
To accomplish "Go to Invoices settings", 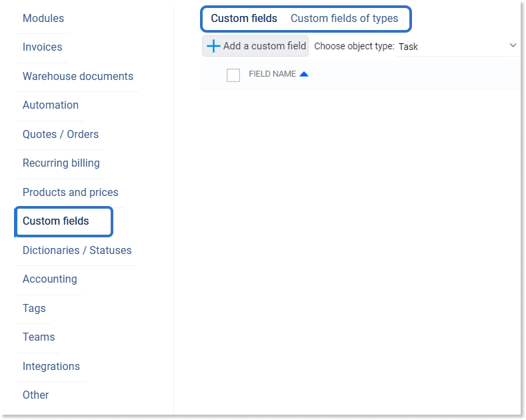I will (x=43, y=47).
